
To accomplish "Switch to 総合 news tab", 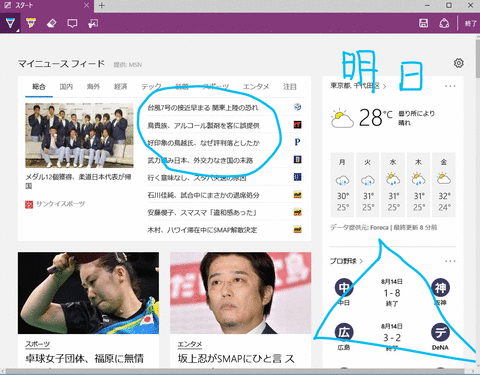I will click(x=39, y=87).
